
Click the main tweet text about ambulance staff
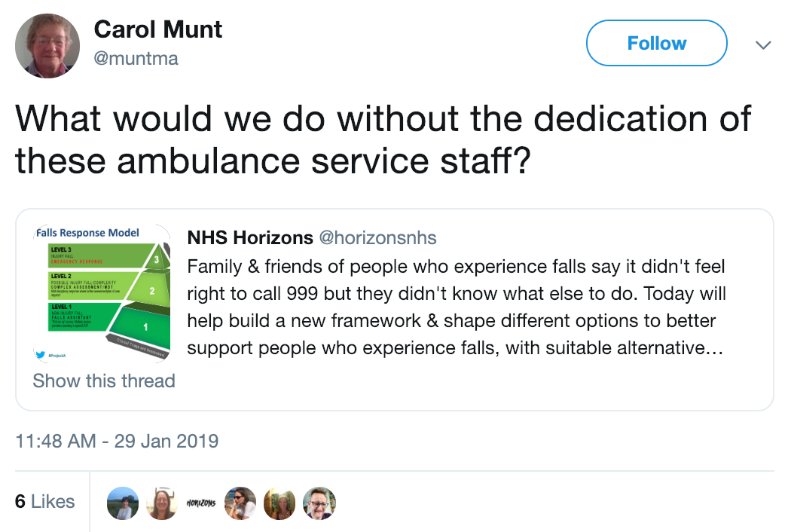pyautogui.click(x=383, y=140)
